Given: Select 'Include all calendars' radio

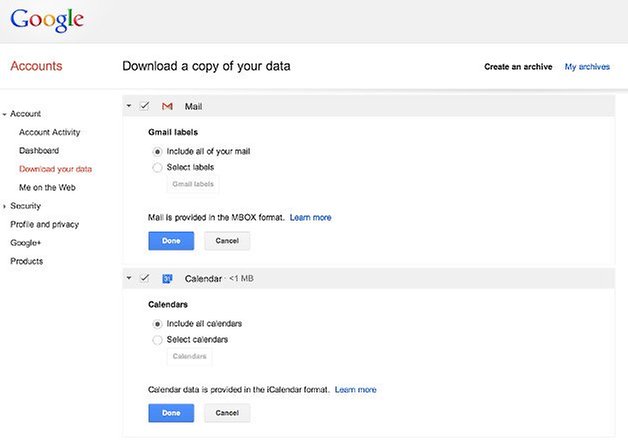Looking at the screenshot, I should [x=157, y=324].
